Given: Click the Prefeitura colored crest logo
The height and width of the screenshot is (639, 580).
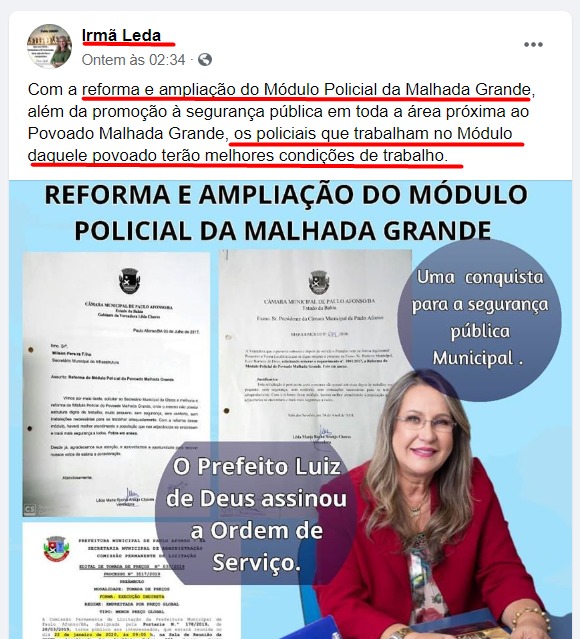Looking at the screenshot, I should pyautogui.click(x=57, y=549).
